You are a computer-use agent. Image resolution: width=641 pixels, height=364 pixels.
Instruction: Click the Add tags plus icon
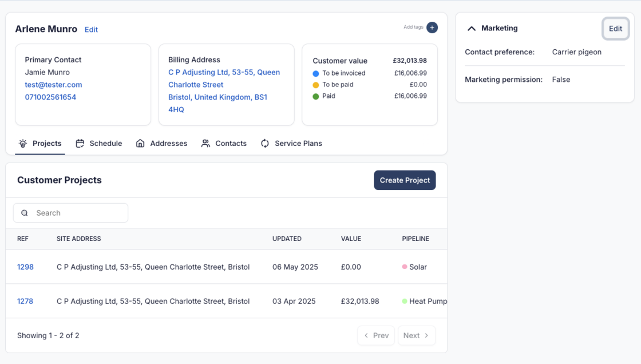click(x=432, y=27)
